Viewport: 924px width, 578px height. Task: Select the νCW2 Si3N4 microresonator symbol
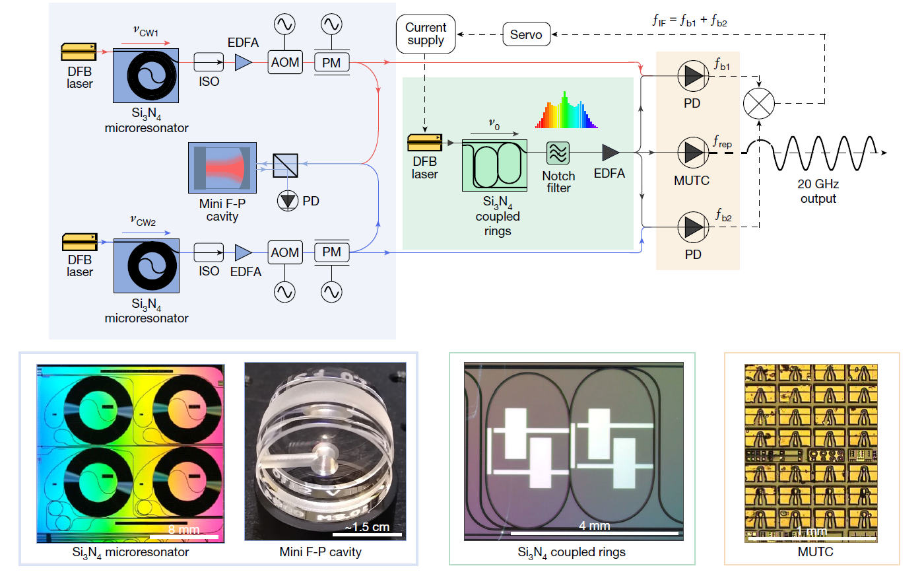click(147, 266)
